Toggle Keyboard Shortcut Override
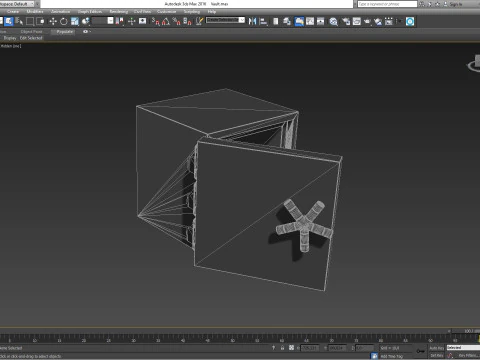The image size is (480, 360). [x=143, y=21]
